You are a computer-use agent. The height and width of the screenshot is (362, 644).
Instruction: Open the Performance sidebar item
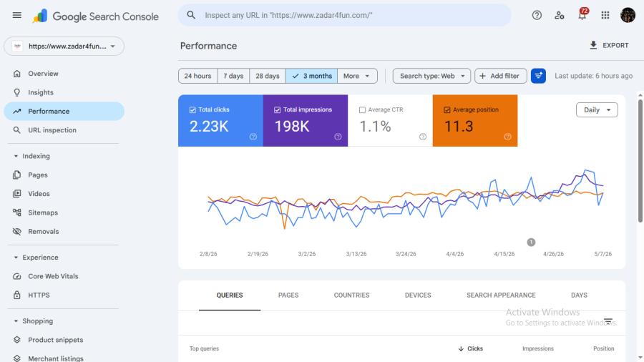click(64, 111)
